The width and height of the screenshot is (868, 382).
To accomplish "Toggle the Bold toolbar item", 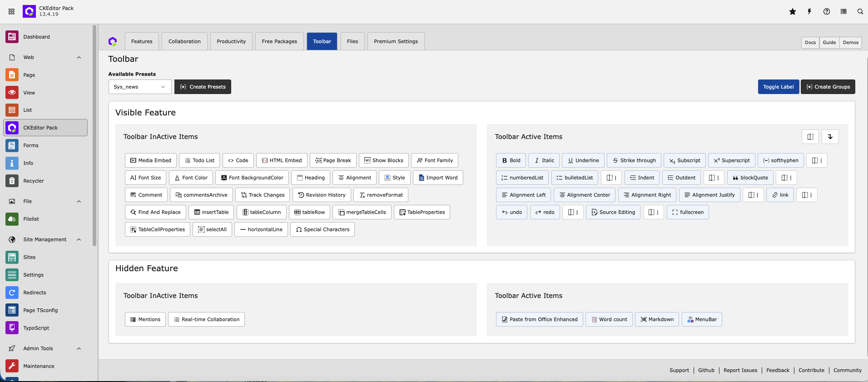I will [x=511, y=160].
